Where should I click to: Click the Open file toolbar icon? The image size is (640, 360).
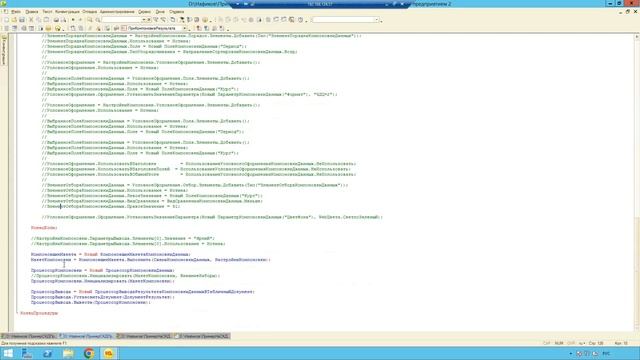pos(14,20)
